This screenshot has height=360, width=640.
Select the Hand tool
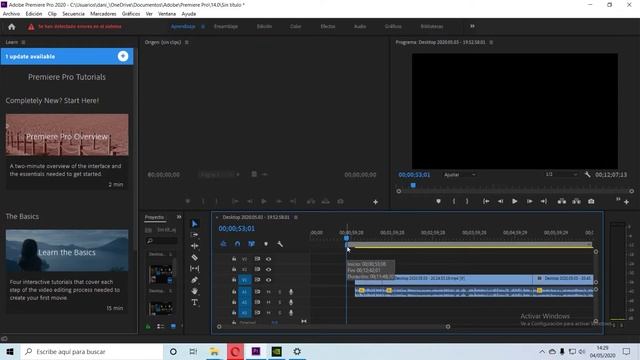click(195, 291)
